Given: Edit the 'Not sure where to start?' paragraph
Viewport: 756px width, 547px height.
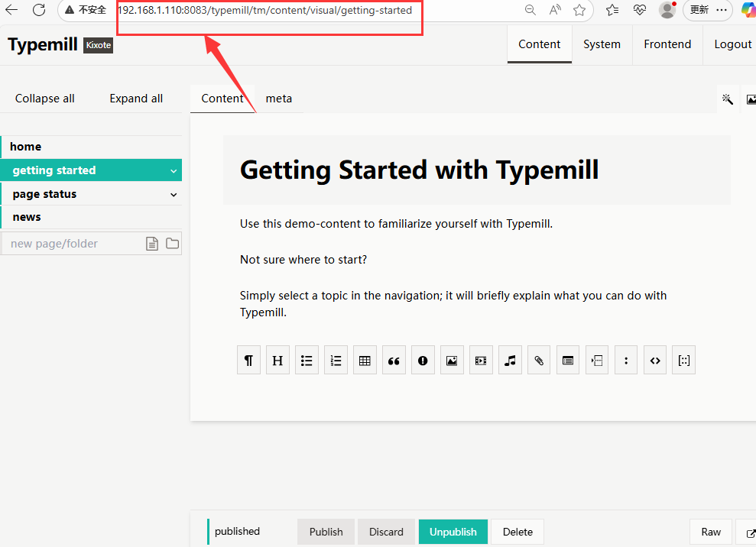Looking at the screenshot, I should 303,260.
